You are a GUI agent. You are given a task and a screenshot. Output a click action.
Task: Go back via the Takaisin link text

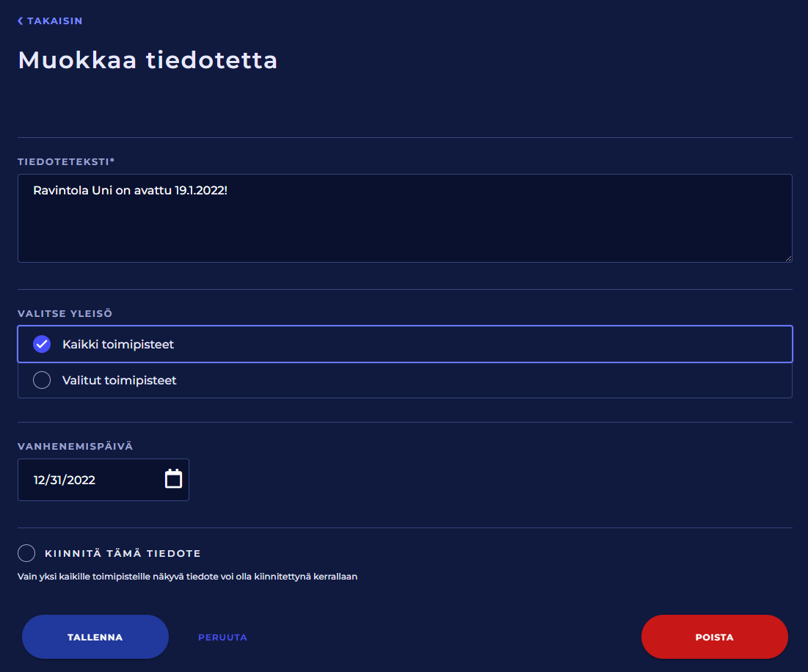(54, 21)
